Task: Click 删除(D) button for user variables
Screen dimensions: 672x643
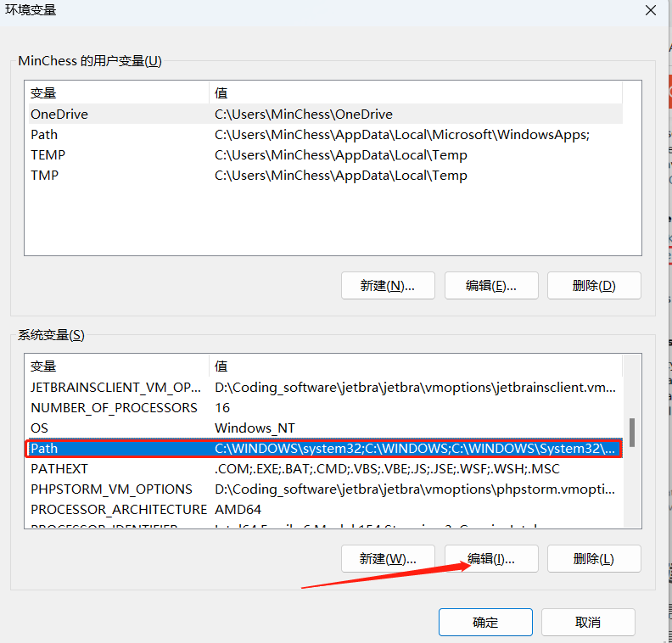Action: tap(594, 285)
